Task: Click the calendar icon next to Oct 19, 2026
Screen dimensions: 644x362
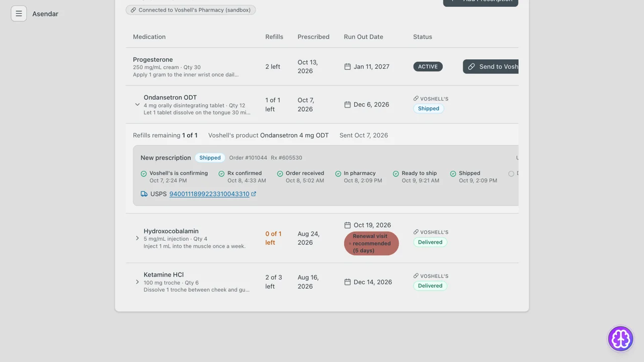Action: point(347,225)
